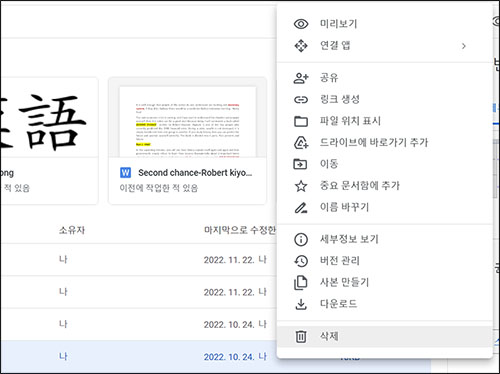Click the 연결 앱 move-arrows icon
Screen dimensions: 500x374
coord(301,46)
